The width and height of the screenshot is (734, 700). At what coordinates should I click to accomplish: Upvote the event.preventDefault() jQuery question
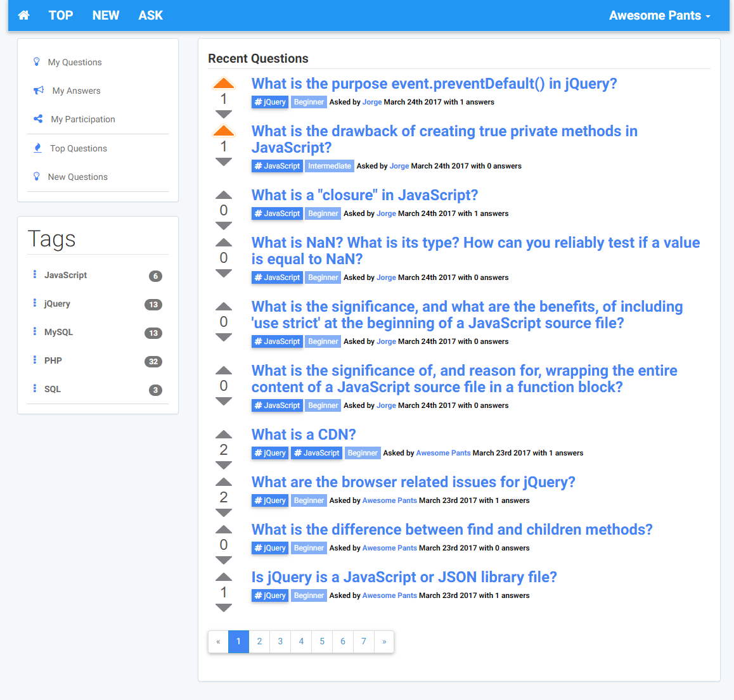pyautogui.click(x=224, y=84)
